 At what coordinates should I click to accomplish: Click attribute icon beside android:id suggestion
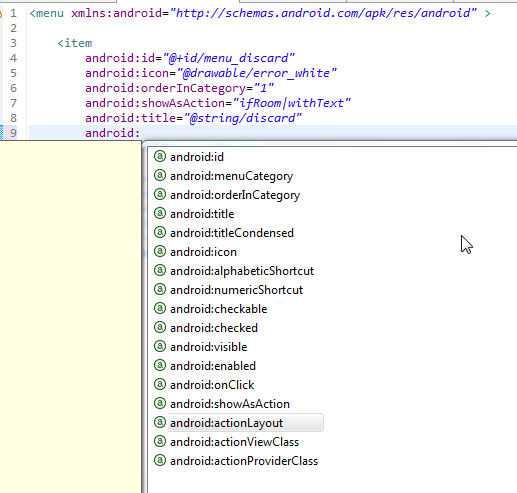(160, 156)
